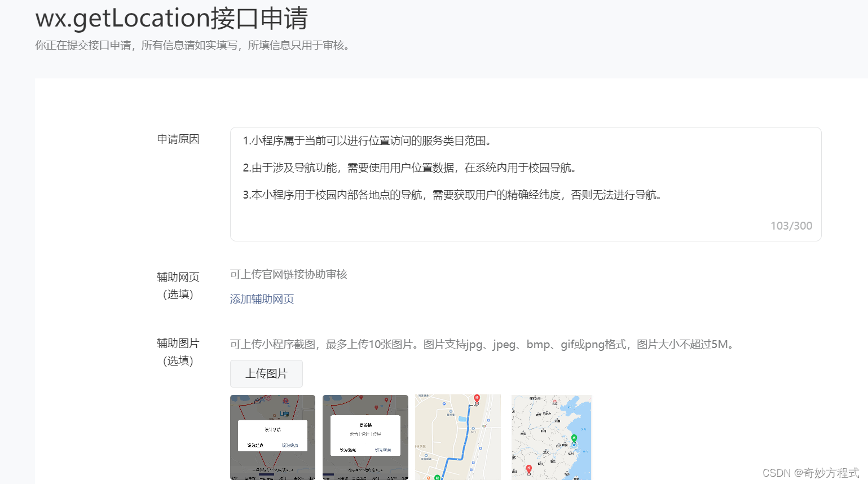Click the green marker in the fourth map thumbnail
The height and width of the screenshot is (484, 868).
(x=574, y=438)
